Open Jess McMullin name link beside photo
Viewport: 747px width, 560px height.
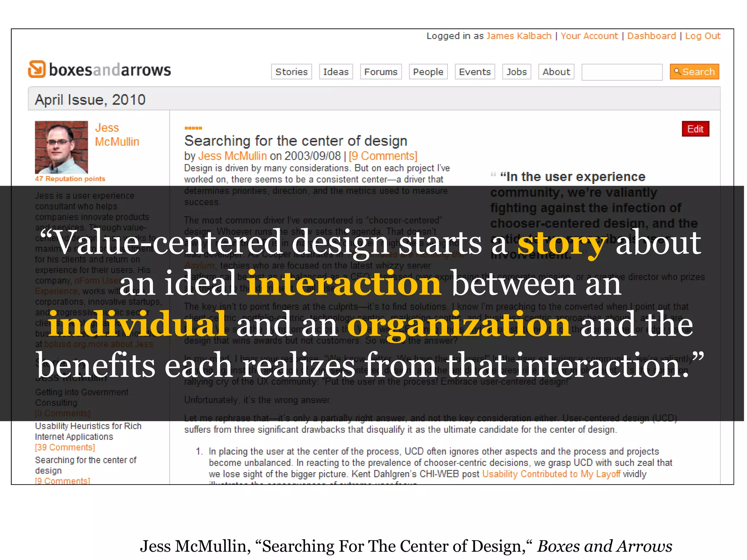[117, 135]
